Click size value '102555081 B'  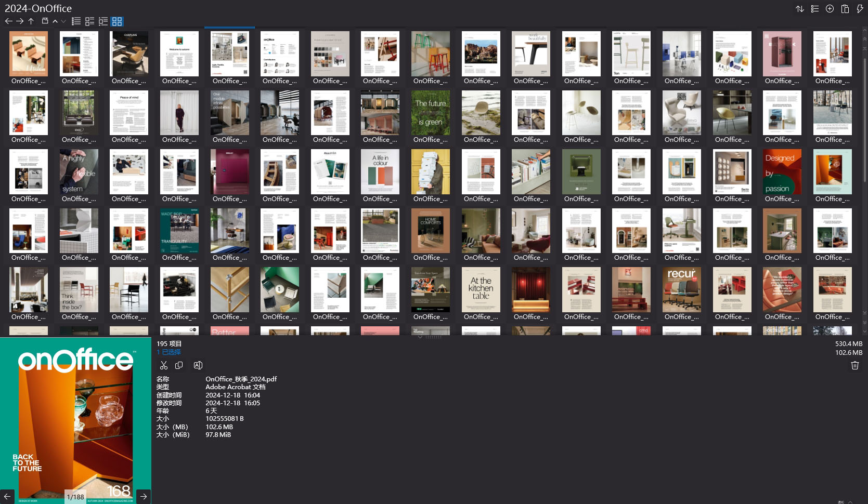coord(225,419)
